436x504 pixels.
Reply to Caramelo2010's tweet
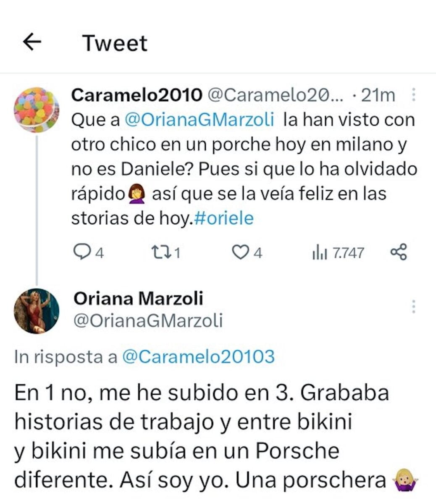[x=80, y=252]
